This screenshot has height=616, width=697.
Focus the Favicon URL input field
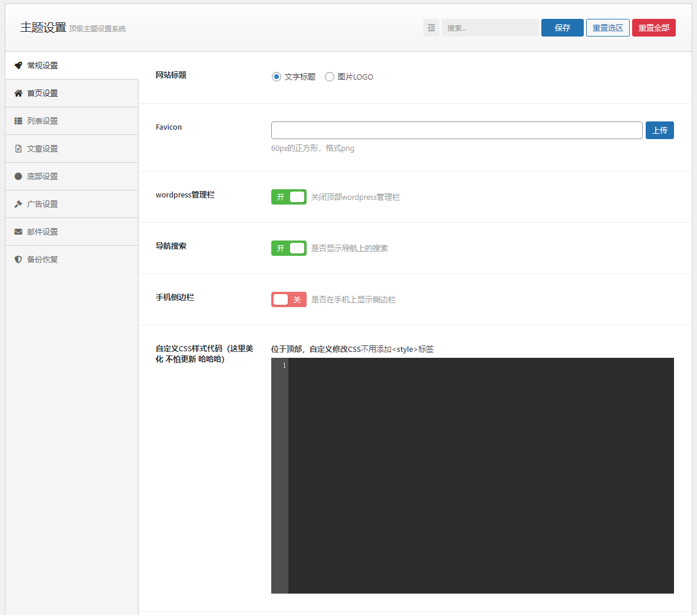point(456,130)
